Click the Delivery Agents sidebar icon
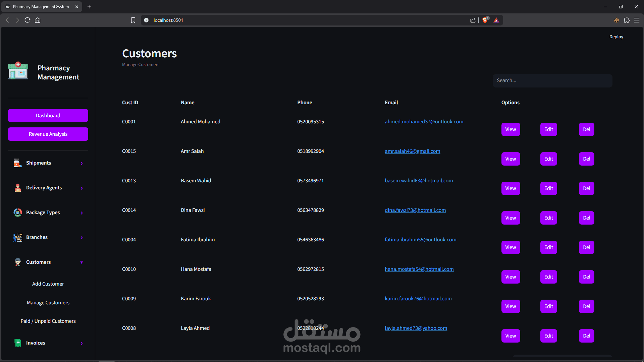Viewport: 644px width, 362px height. click(x=17, y=188)
